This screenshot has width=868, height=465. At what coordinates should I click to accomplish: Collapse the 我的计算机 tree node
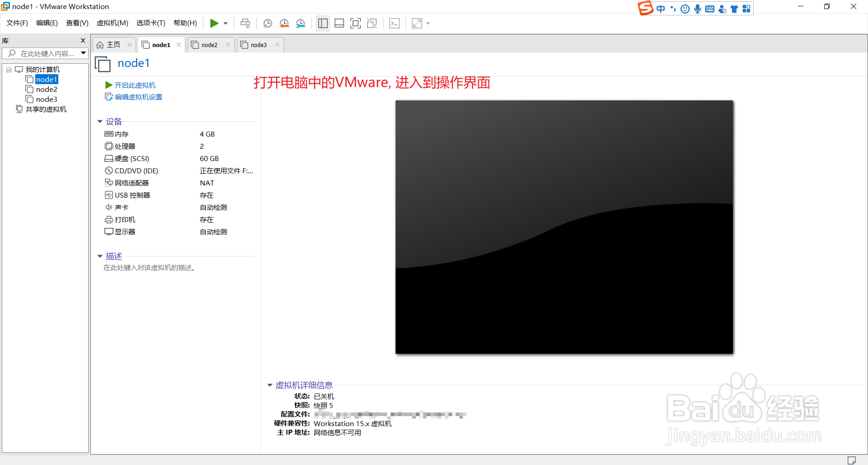pos(8,69)
